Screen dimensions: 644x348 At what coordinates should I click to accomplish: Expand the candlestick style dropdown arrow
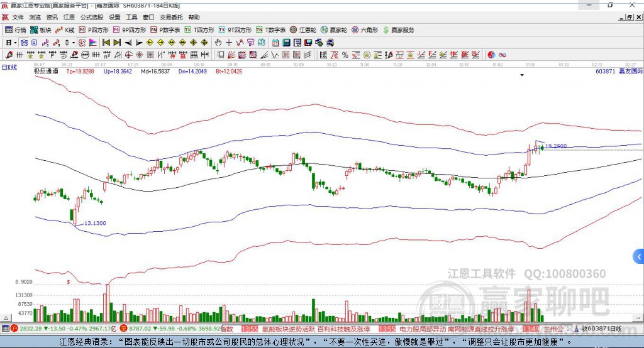(x=74, y=43)
